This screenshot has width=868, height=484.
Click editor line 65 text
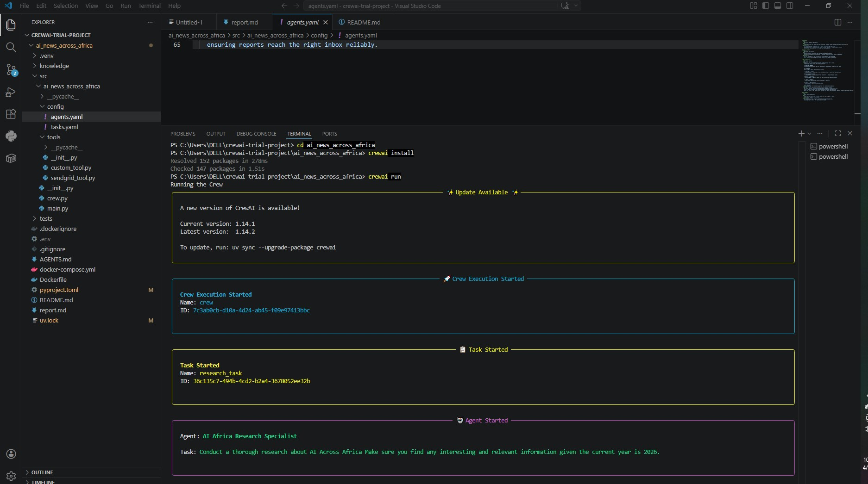click(x=292, y=45)
